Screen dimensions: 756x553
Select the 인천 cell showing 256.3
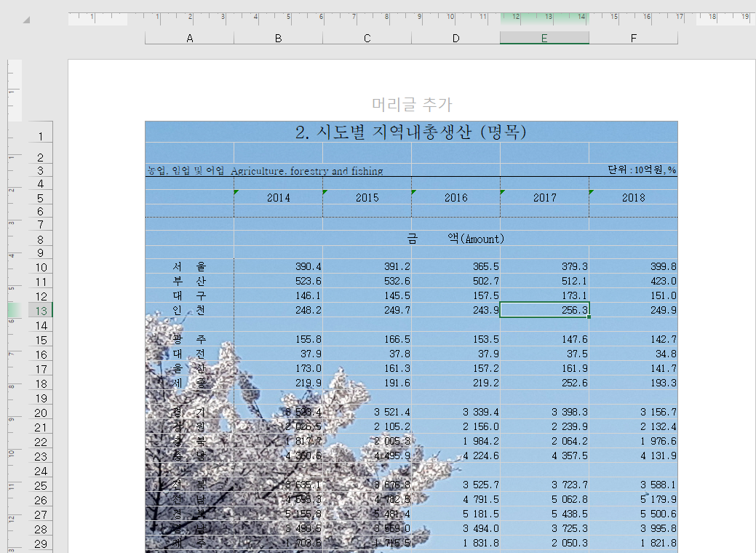544,309
